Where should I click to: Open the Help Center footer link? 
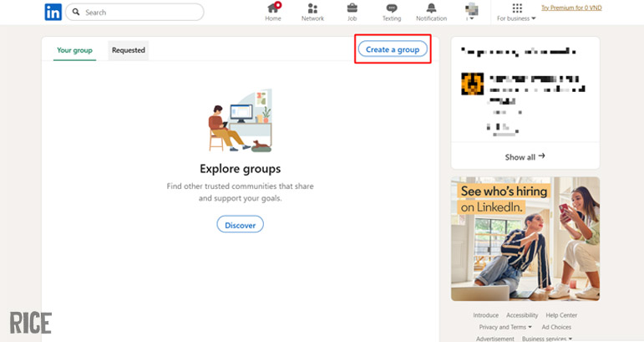click(561, 315)
